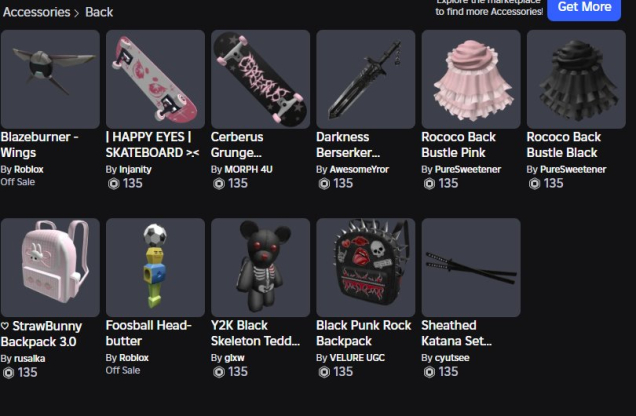Image resolution: width=636 pixels, height=416 pixels.
Task: Select Y2K Black Skeleton Teddy thumbnail
Action: pyautogui.click(x=260, y=268)
